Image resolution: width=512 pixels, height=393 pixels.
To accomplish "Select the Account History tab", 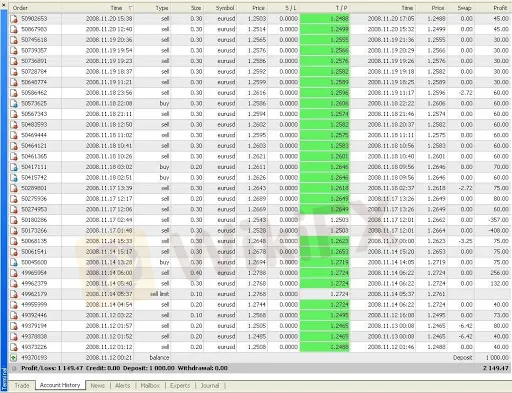I will 60,385.
